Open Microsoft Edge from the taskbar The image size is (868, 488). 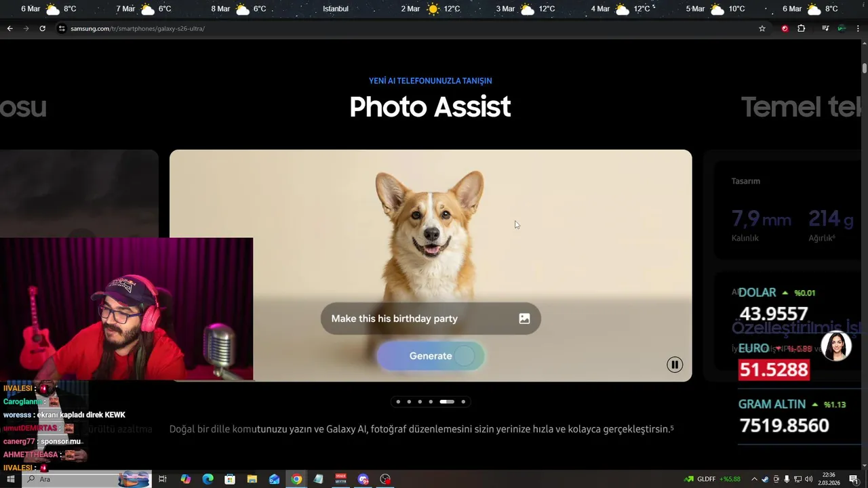tap(208, 479)
